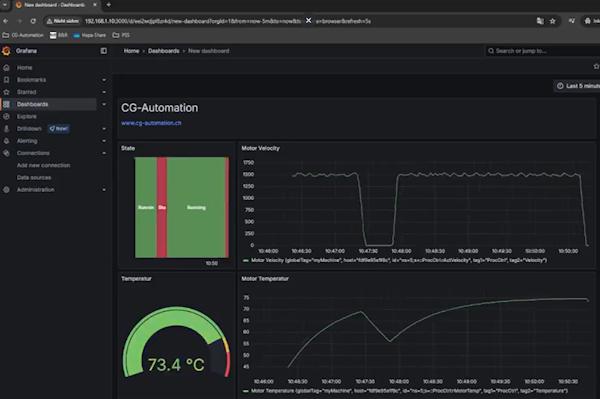Click the search magnifier icon in Grafana header
This screenshot has height=399, width=600.
tap(491, 51)
